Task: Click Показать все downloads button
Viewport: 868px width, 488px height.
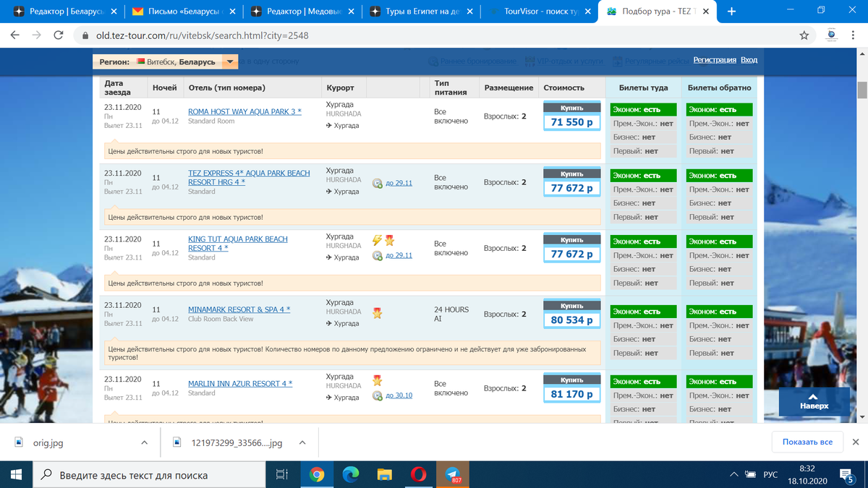Action: [807, 442]
